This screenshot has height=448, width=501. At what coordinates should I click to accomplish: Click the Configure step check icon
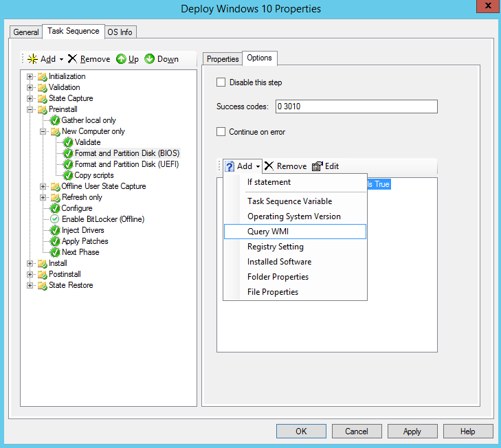[x=55, y=208]
